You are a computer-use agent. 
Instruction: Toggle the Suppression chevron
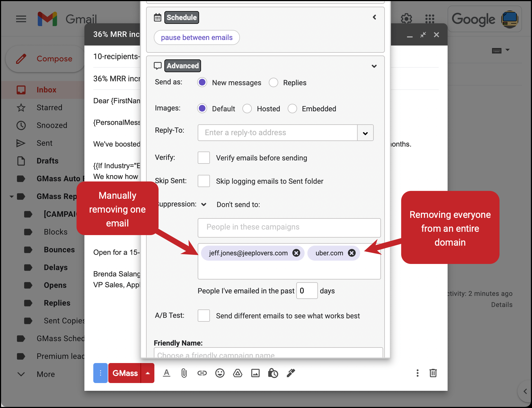204,205
